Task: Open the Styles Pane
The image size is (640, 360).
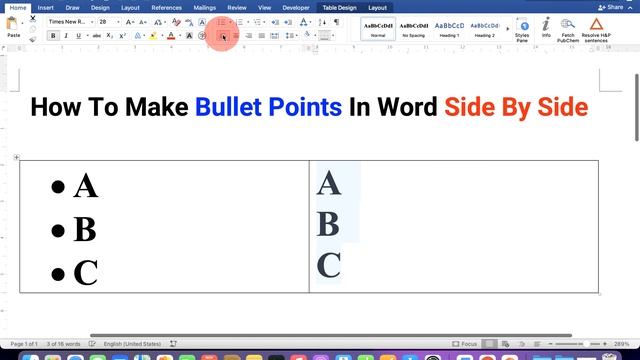Action: point(522,29)
